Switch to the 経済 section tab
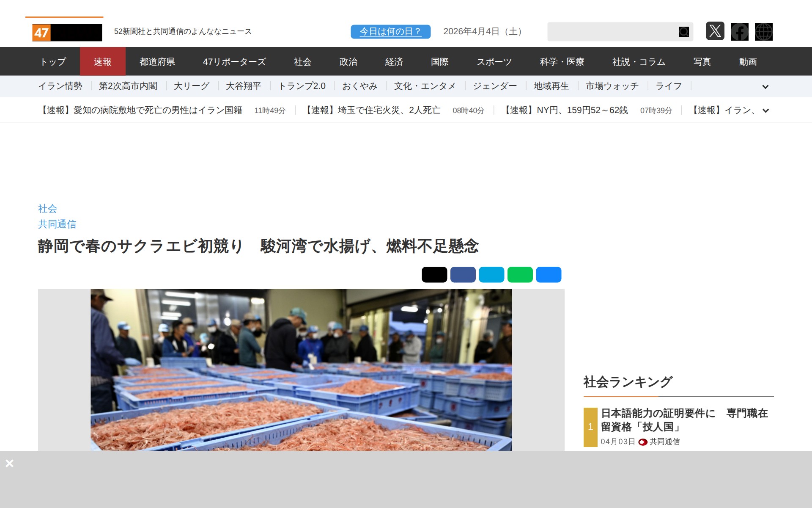This screenshot has height=508, width=812. [394, 61]
